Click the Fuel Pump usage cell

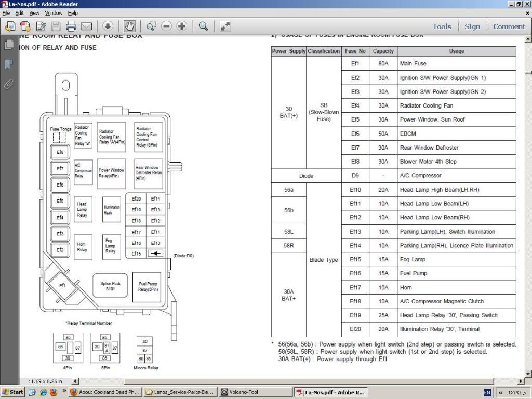[457, 273]
